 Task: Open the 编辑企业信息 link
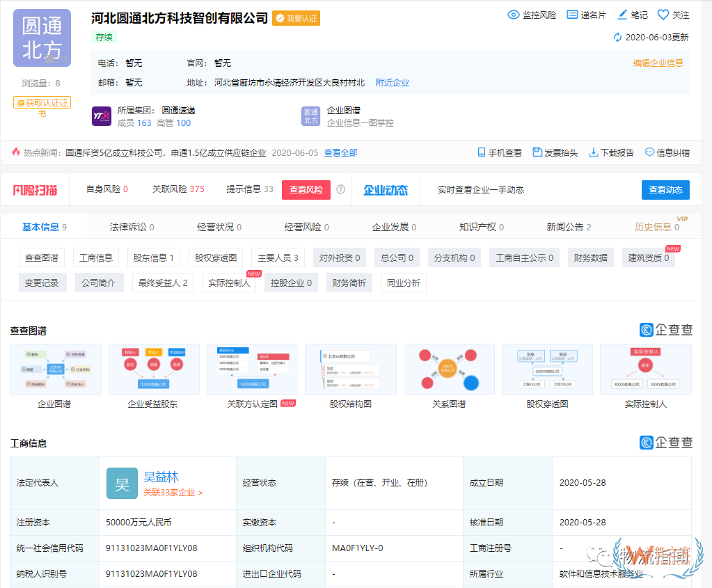pyautogui.click(x=658, y=63)
